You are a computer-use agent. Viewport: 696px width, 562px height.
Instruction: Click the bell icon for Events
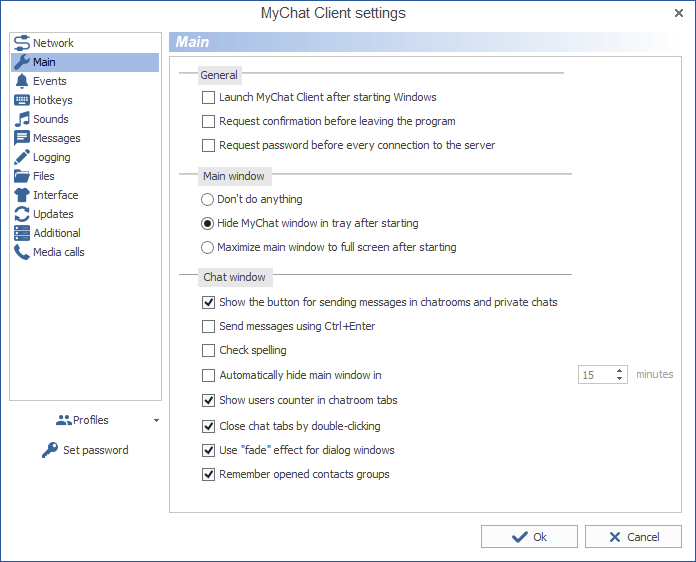[22, 81]
